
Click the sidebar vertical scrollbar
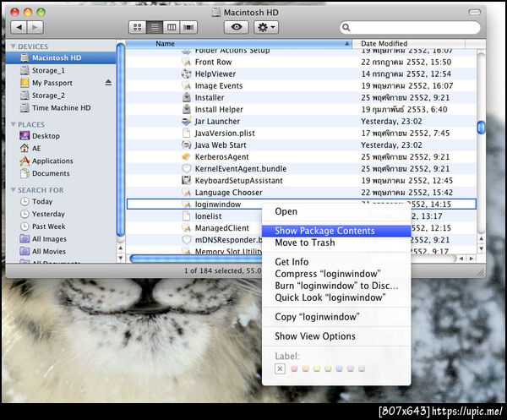pos(121,140)
